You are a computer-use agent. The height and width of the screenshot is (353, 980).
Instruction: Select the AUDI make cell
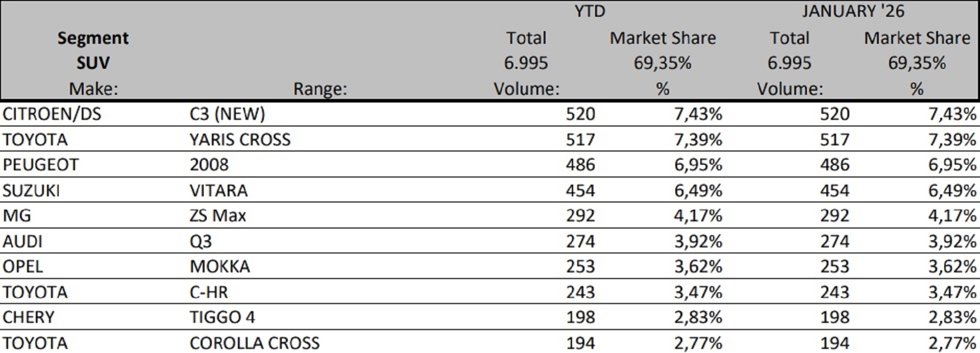(22, 241)
